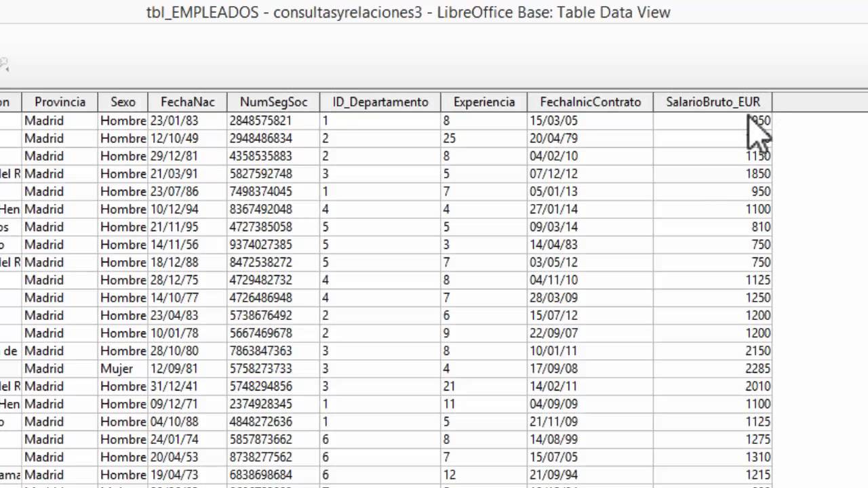Click the salary cell 1310
Image resolution: width=868 pixels, height=488 pixels.
713,457
